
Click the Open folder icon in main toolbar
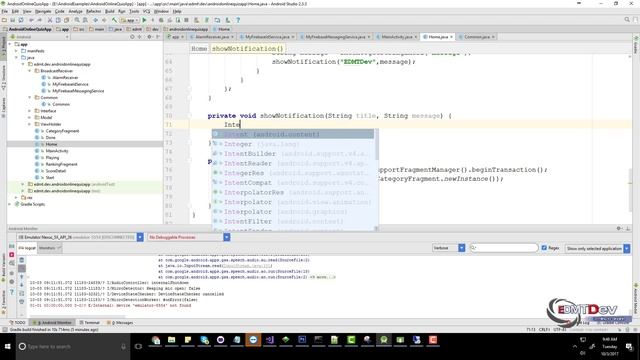click(x=4, y=20)
